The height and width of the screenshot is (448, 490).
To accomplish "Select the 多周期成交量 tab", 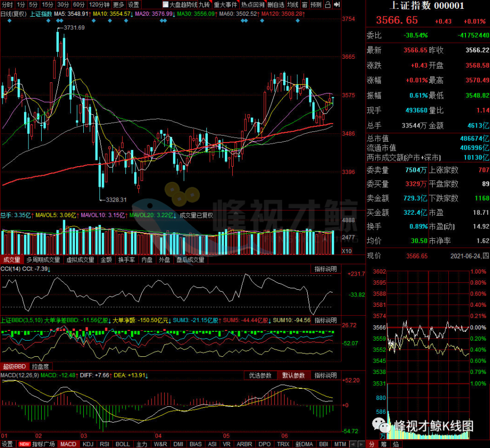I will tap(43, 260).
